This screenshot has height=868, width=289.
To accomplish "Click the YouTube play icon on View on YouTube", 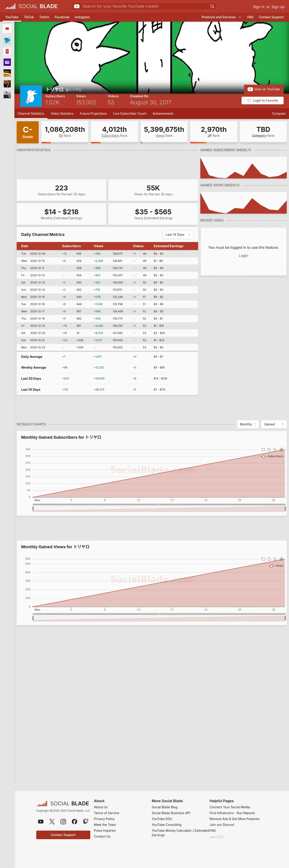I will click(250, 89).
